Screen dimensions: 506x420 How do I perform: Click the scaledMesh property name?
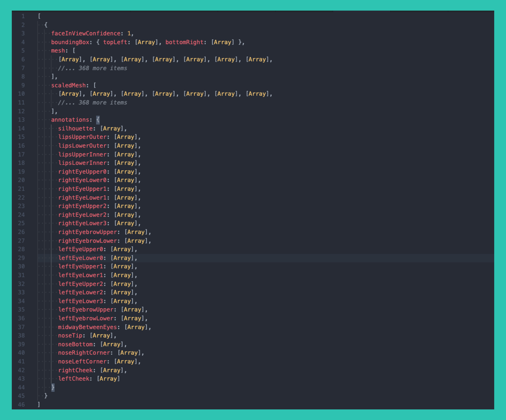pyautogui.click(x=68, y=85)
